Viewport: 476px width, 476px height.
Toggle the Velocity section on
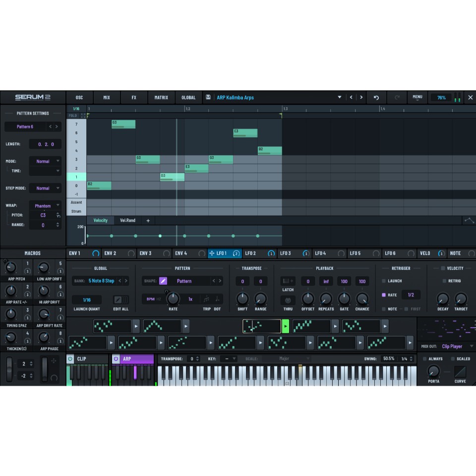pos(443,268)
